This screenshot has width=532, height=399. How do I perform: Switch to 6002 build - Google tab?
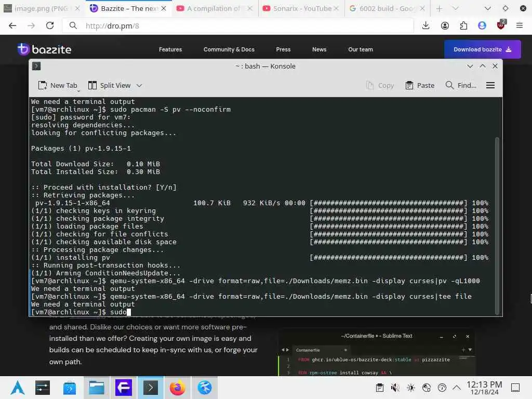(387, 8)
